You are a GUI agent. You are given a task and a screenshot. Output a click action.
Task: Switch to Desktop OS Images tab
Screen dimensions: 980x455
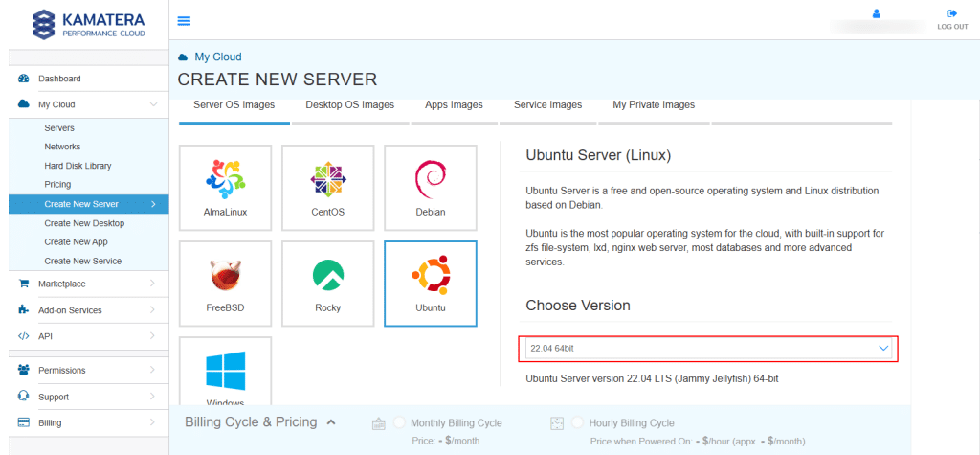pyautogui.click(x=350, y=105)
